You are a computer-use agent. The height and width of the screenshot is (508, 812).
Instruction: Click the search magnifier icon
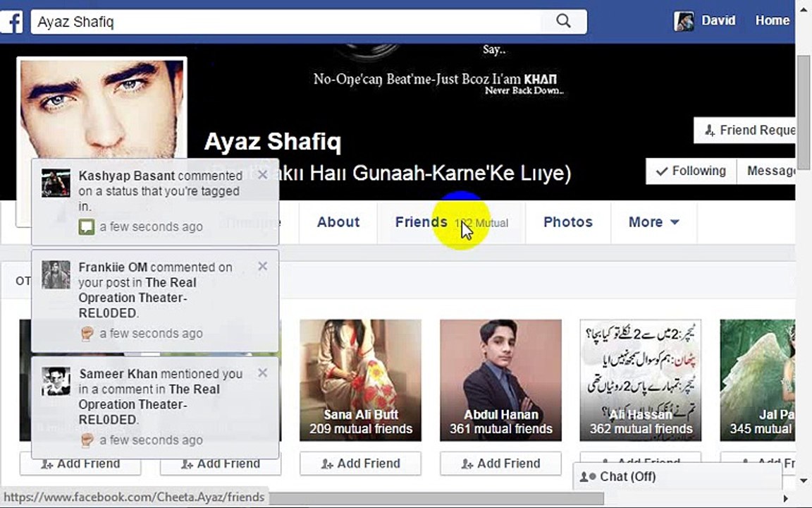tap(563, 21)
